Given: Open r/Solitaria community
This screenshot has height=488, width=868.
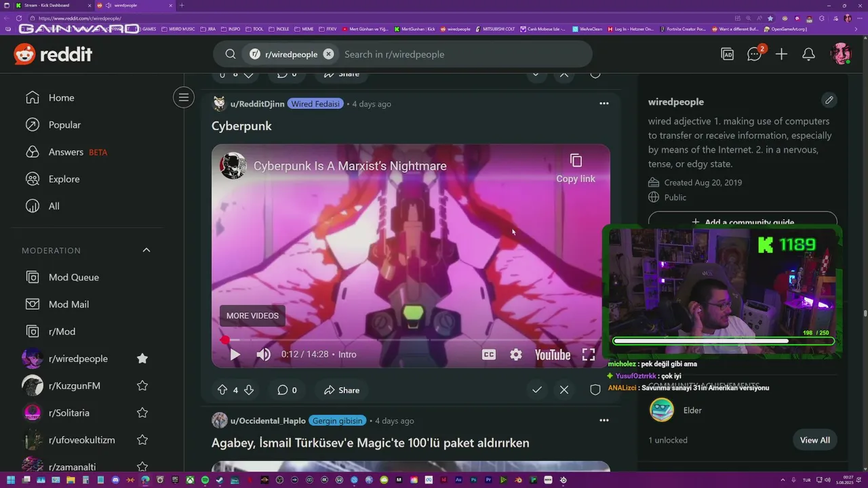Looking at the screenshot, I should (69, 413).
